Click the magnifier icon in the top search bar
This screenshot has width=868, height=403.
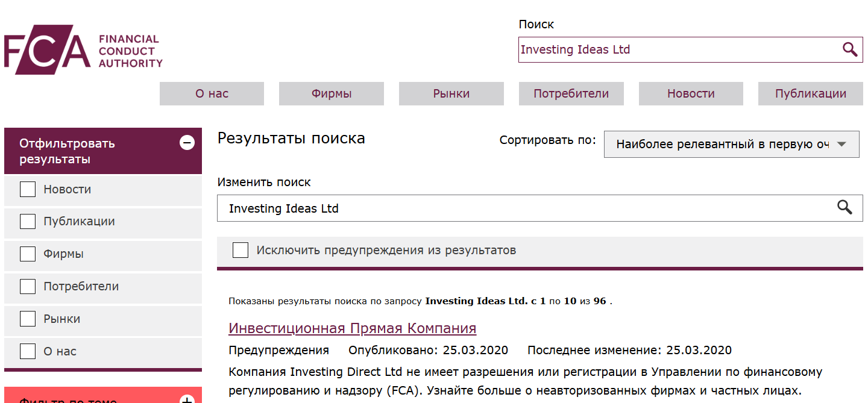(x=850, y=49)
